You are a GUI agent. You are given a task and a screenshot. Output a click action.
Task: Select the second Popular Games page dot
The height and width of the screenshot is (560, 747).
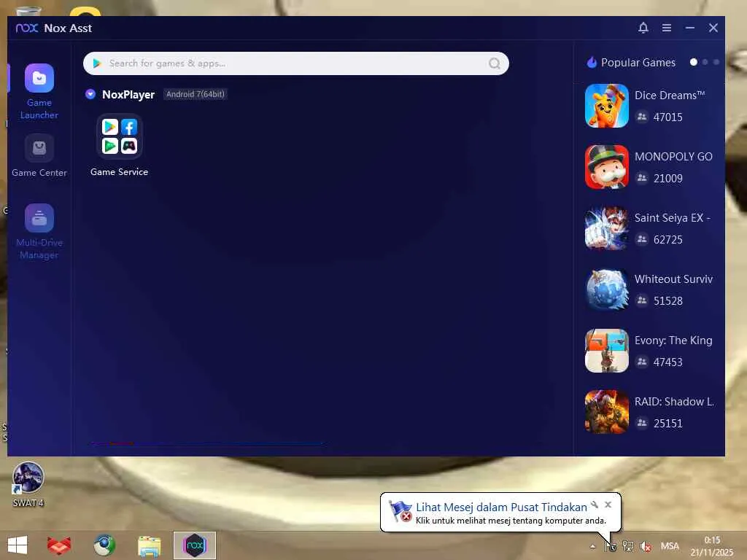[705, 62]
